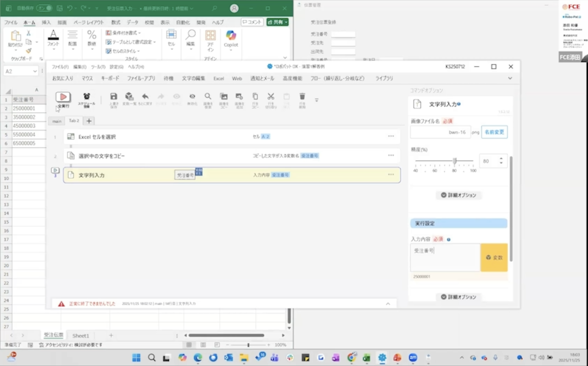Open the Excel Name Box dropdown
The width and height of the screenshot is (588, 366).
[35, 71]
